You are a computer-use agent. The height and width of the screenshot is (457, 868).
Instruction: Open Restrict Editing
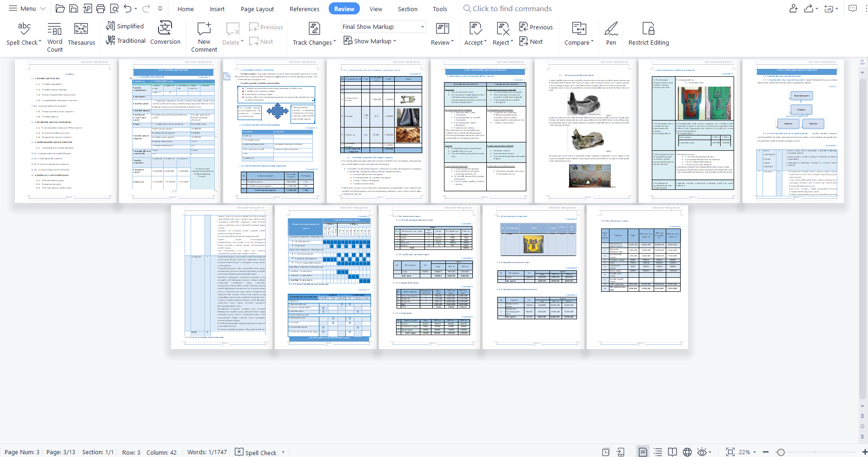pos(649,34)
